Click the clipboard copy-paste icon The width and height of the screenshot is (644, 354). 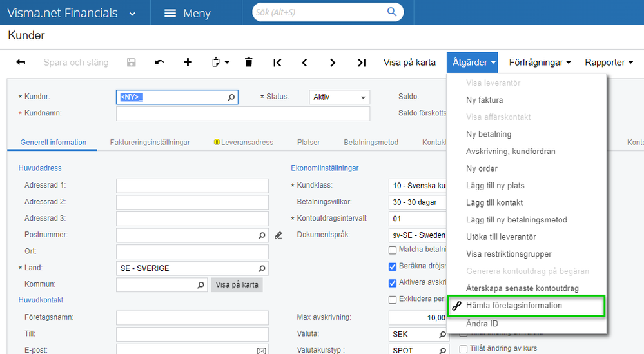click(x=216, y=63)
